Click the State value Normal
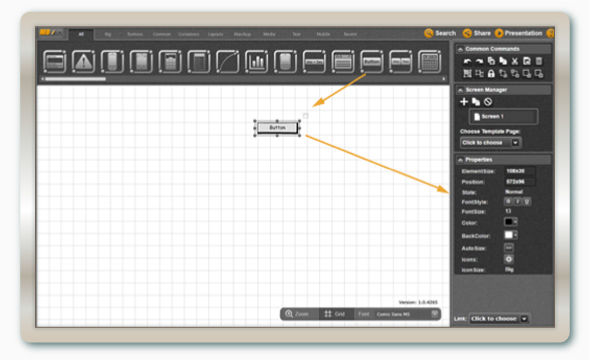 click(x=514, y=192)
